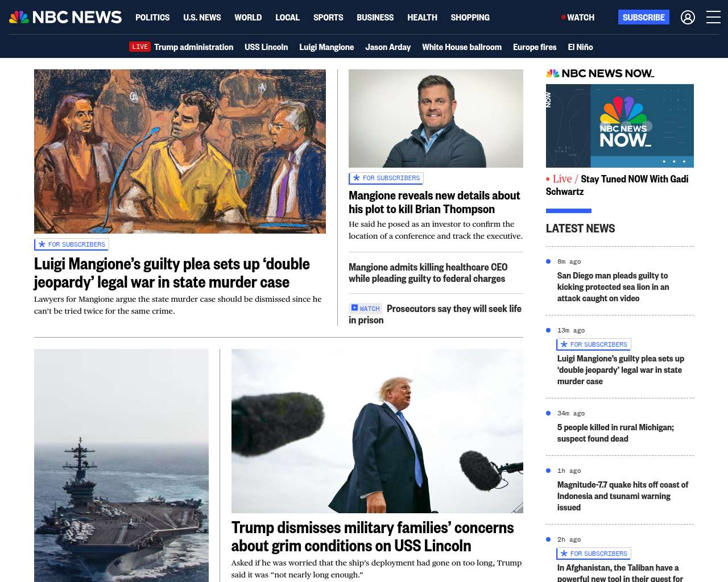Click the 'Lawyers for Mangione argue' summary text
Viewport: 728px width, 582px height.
tap(178, 305)
